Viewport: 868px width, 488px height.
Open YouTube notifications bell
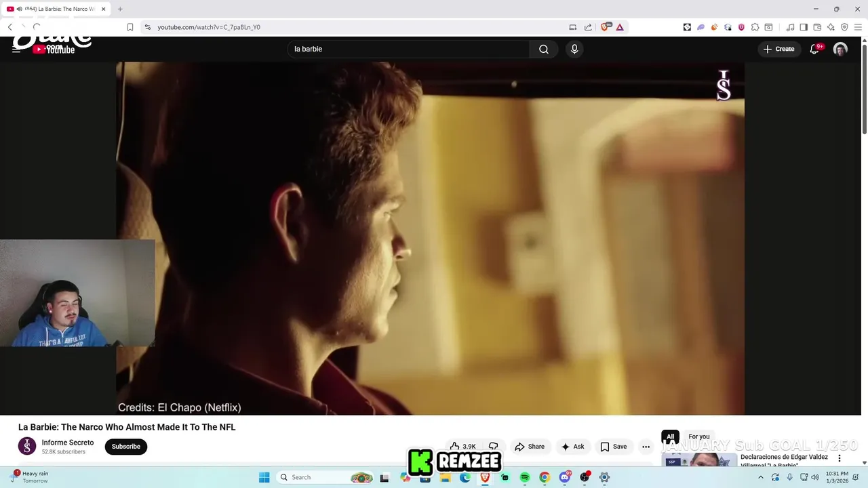click(814, 49)
